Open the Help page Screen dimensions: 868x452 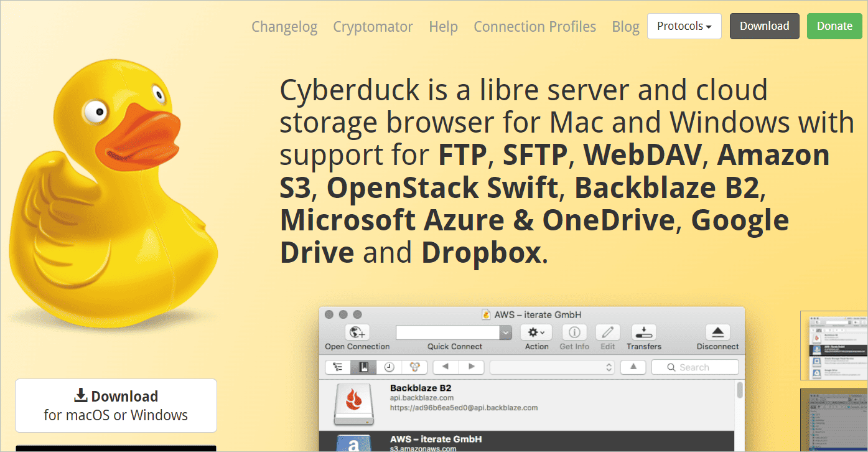[443, 27]
